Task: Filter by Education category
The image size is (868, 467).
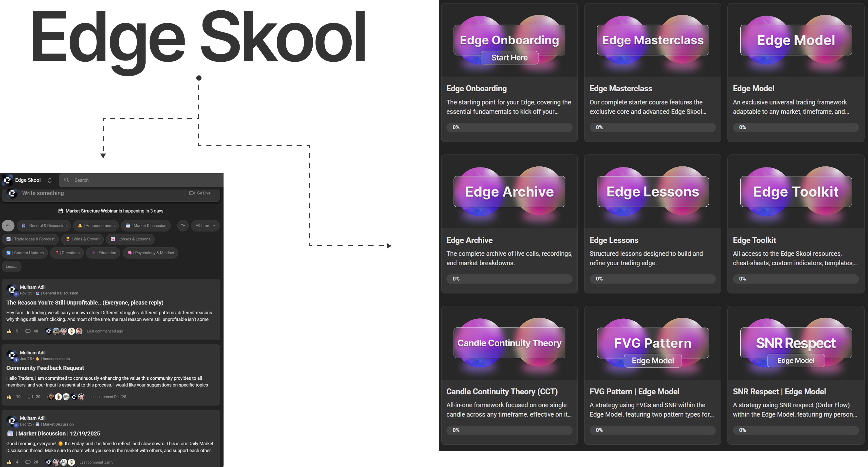Action: (x=103, y=253)
